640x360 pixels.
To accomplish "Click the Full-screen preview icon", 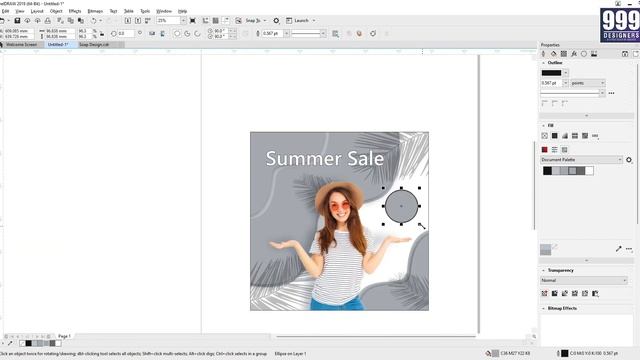I will tap(193, 20).
